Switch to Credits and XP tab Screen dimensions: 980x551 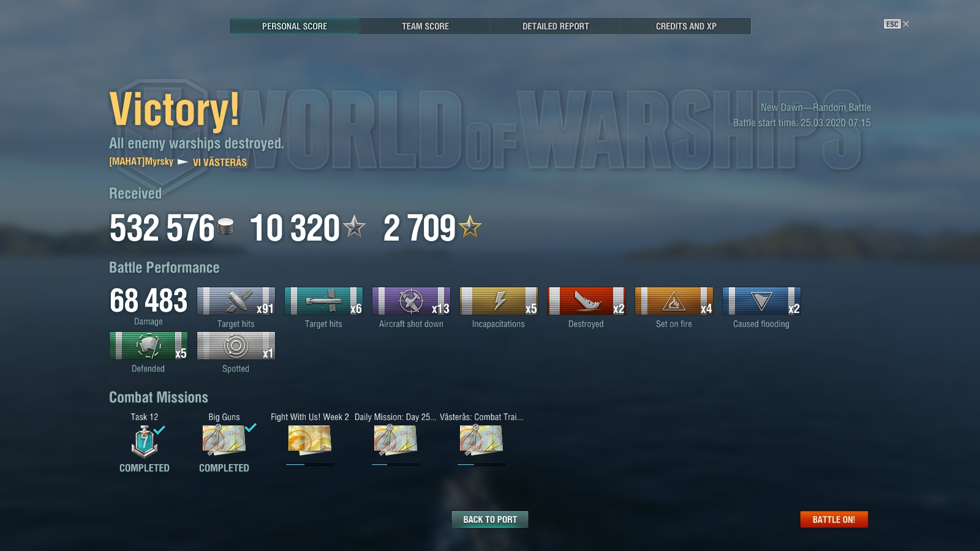tap(686, 26)
